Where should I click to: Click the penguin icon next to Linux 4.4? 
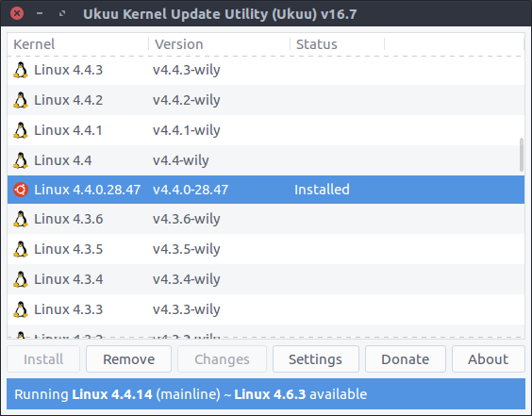[21, 160]
